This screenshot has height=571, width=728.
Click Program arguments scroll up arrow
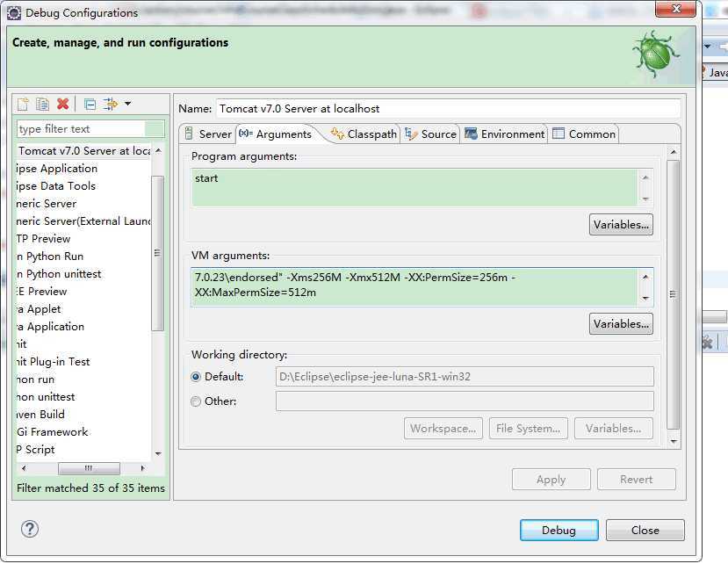645,177
